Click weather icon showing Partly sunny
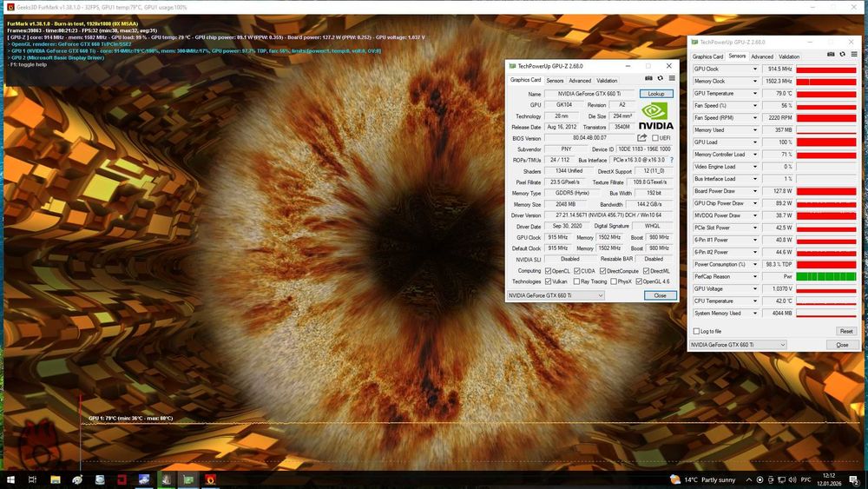868x489 pixels. pos(674,479)
